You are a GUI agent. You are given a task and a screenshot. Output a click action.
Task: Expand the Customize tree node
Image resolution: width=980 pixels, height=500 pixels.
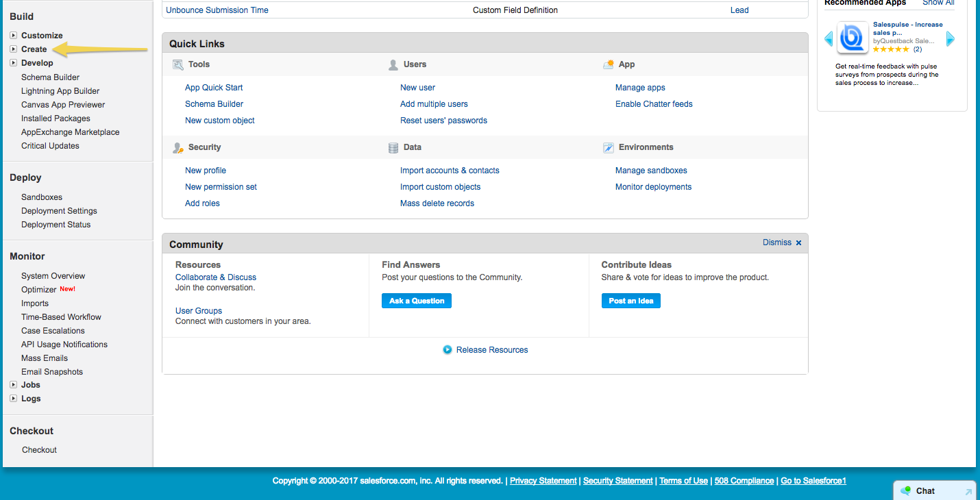(14, 35)
